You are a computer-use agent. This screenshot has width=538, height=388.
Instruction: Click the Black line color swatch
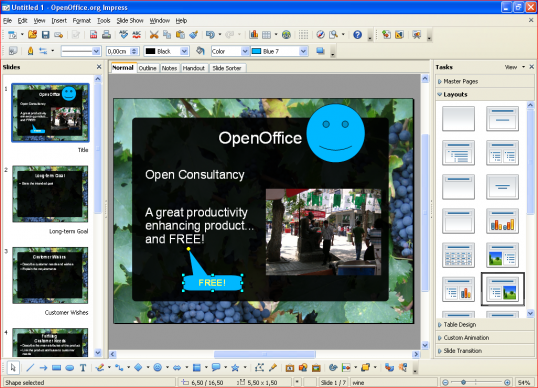tap(150, 51)
